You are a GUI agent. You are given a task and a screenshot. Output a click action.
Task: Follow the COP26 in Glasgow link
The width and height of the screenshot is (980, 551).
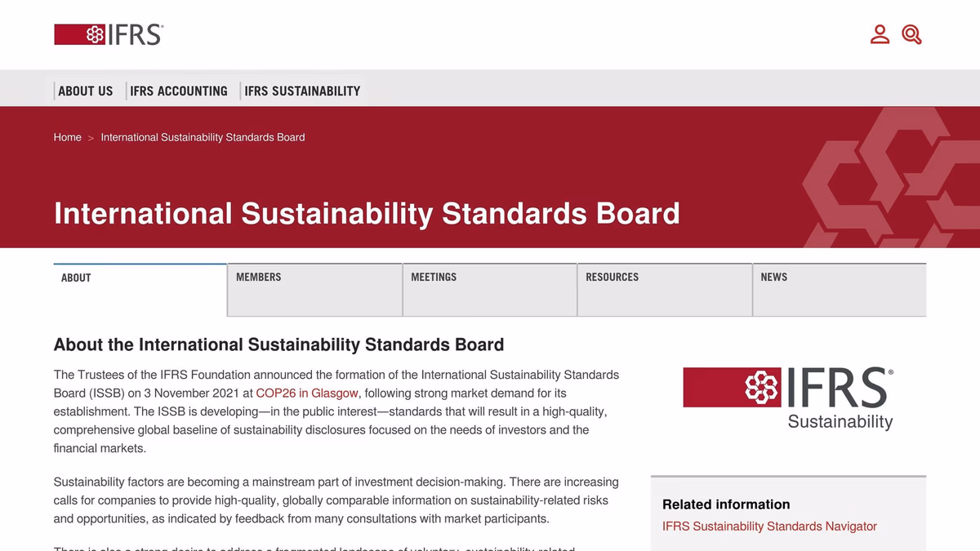(307, 393)
